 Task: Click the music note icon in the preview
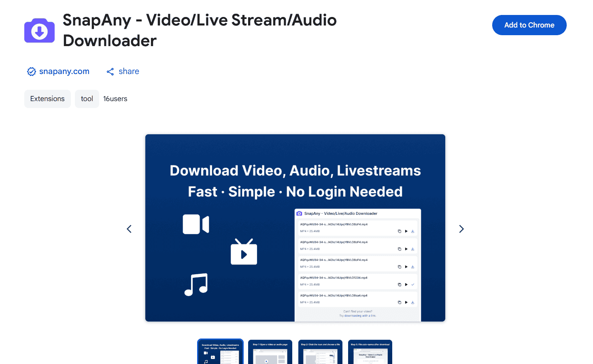pyautogui.click(x=196, y=285)
